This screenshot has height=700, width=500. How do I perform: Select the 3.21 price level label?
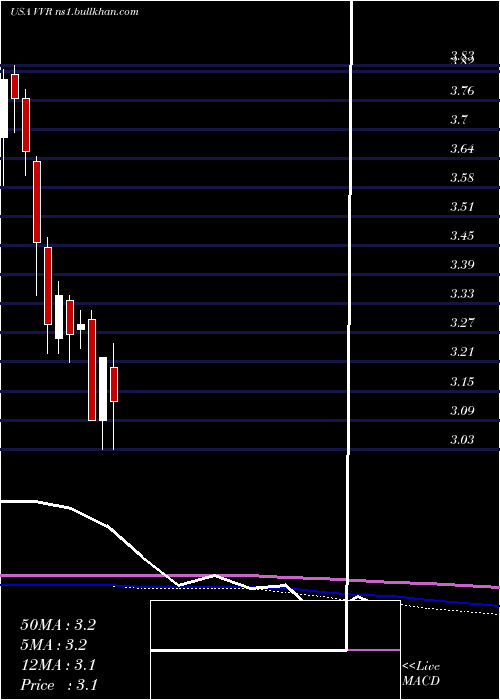pyautogui.click(x=462, y=352)
